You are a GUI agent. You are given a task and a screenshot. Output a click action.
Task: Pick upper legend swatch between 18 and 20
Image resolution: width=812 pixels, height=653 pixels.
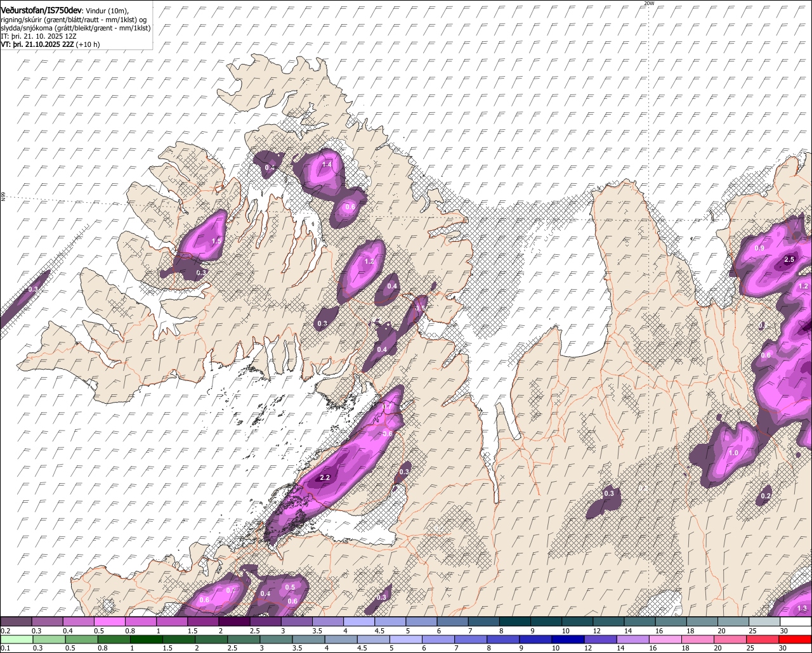tap(702, 621)
